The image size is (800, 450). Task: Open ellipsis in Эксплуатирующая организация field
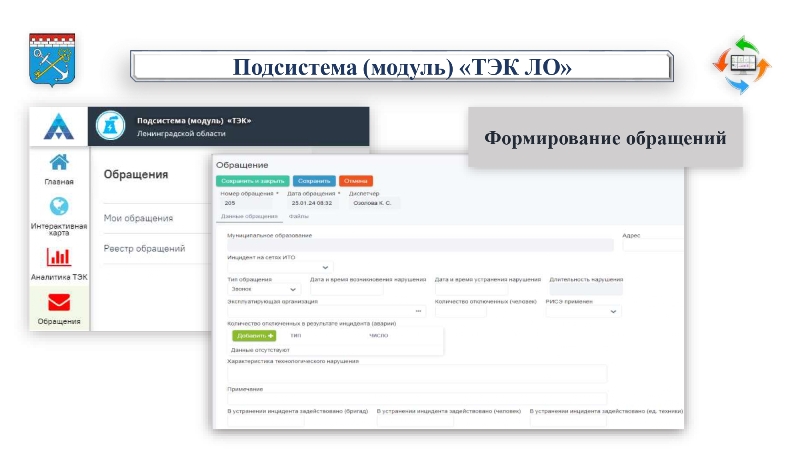(418, 311)
